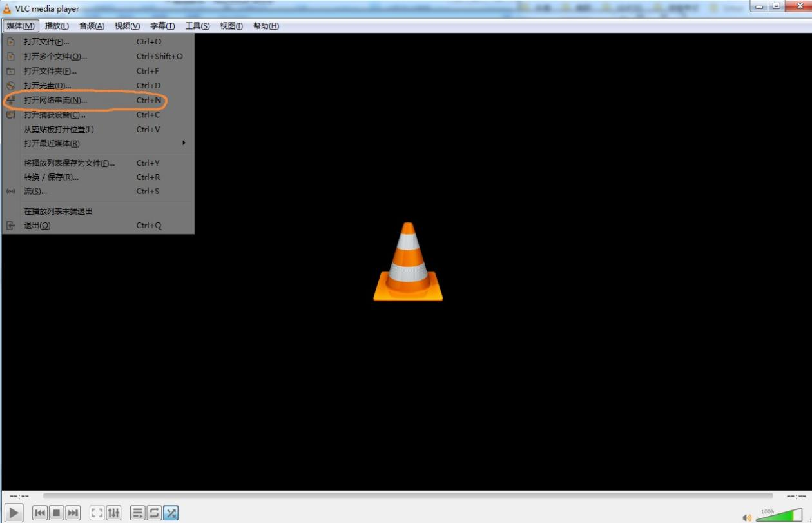Minimize the VLC media player window

(x=759, y=6)
